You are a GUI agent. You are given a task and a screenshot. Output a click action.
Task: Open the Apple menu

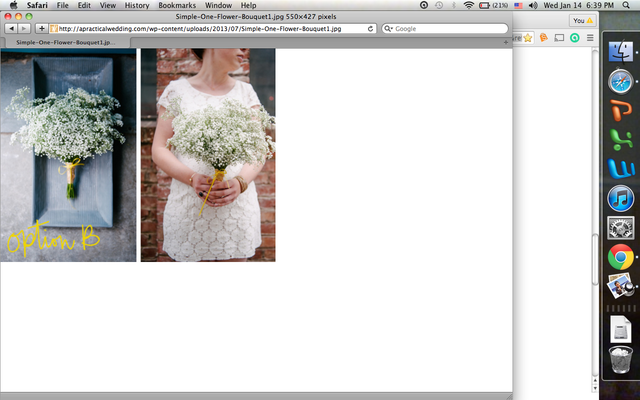[13, 5]
